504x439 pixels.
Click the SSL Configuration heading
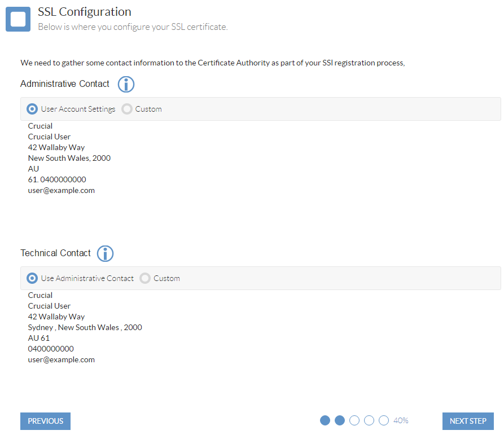click(x=85, y=12)
